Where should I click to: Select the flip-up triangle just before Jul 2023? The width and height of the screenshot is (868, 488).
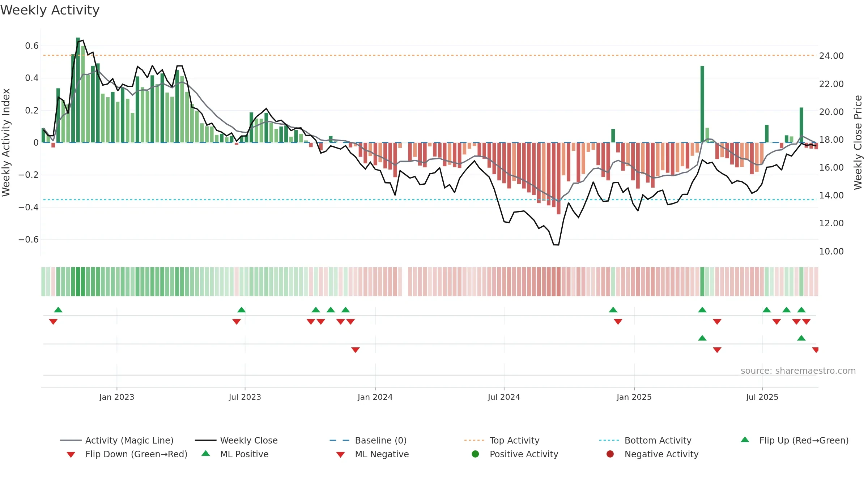(x=242, y=310)
